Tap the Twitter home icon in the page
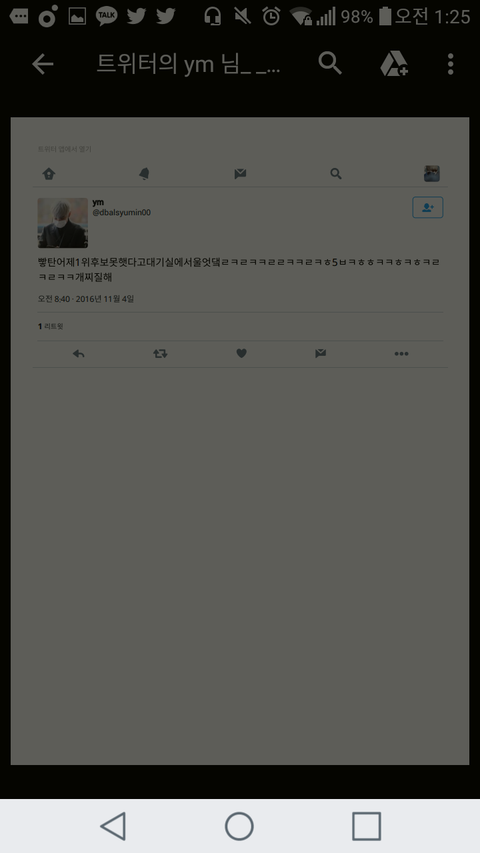This screenshot has height=853, width=480. [49, 174]
